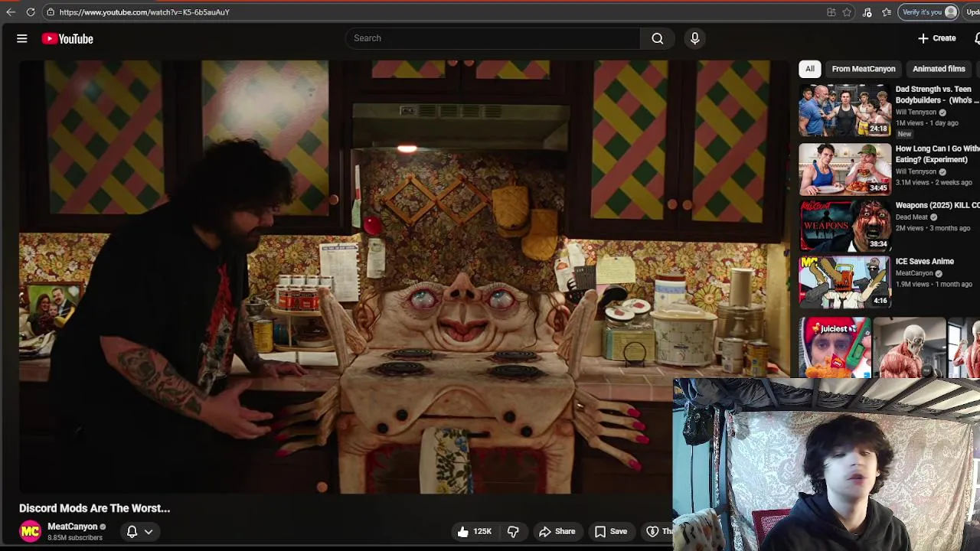980x551 pixels.
Task: Select the All filter chip
Action: [x=809, y=69]
